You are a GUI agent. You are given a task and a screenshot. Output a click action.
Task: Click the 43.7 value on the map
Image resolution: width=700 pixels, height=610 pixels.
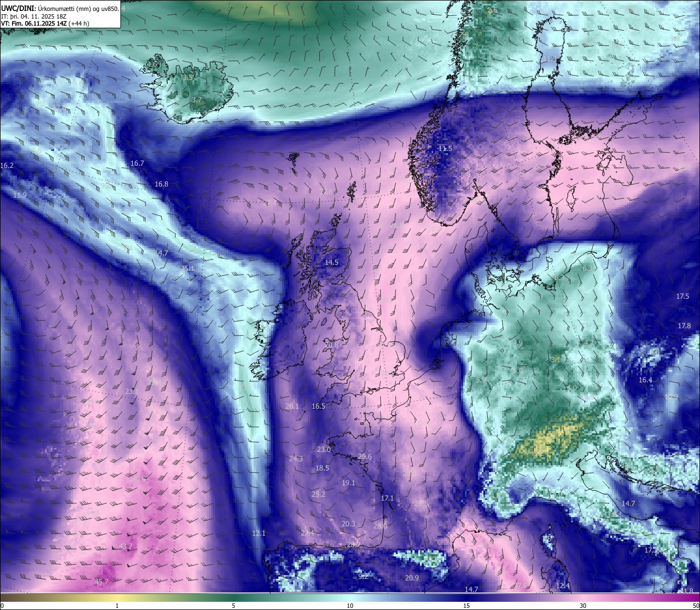pos(125,547)
